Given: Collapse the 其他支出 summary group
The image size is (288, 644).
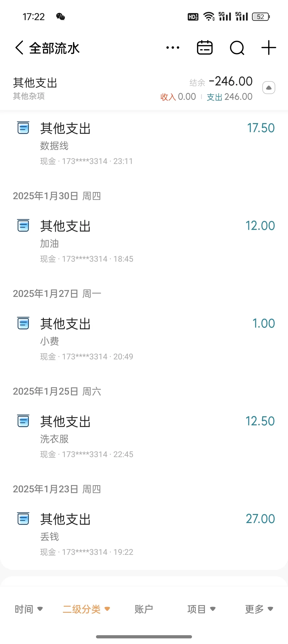Looking at the screenshot, I should tap(269, 88).
